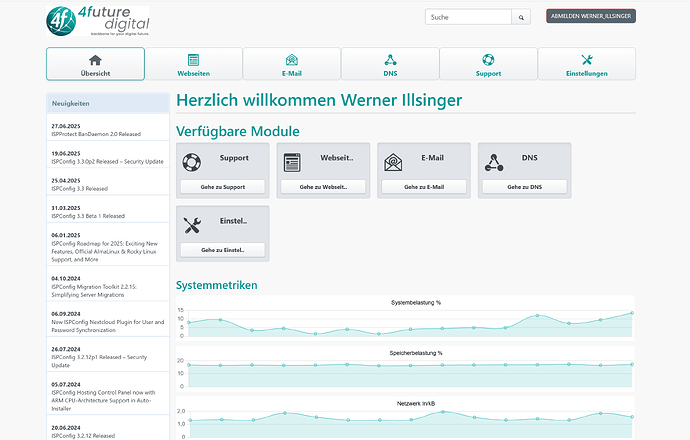The height and width of the screenshot is (440, 690).
Task: Switch to the E-Mail navigation tab
Action: pos(291,64)
